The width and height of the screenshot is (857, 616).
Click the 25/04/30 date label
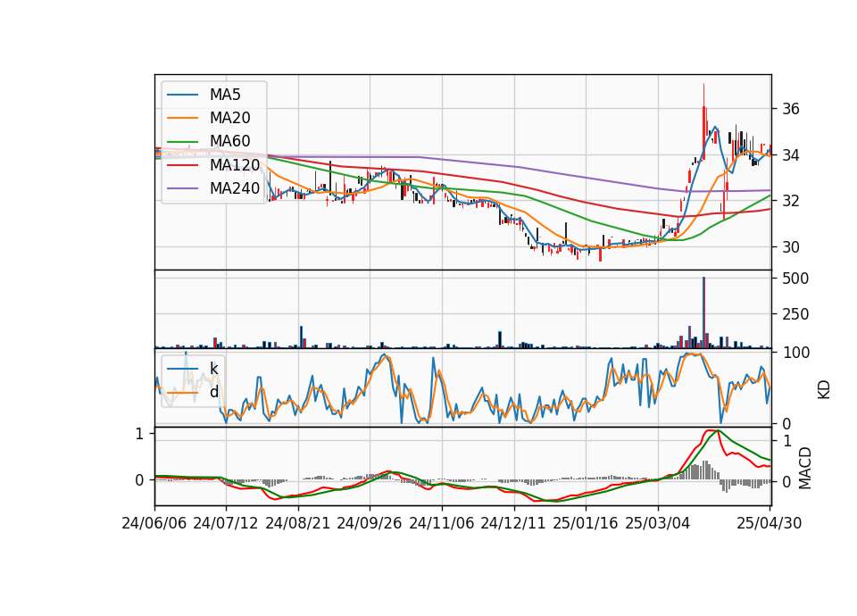click(770, 523)
